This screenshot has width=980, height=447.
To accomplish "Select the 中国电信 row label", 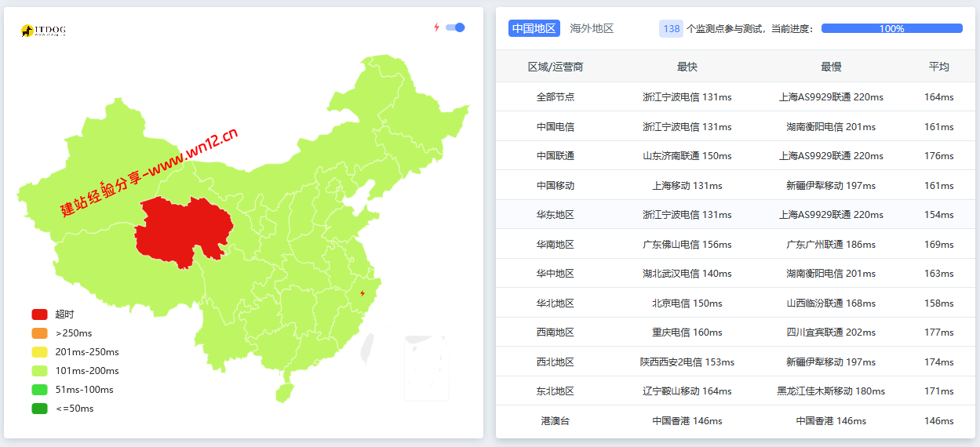I will click(x=556, y=126).
